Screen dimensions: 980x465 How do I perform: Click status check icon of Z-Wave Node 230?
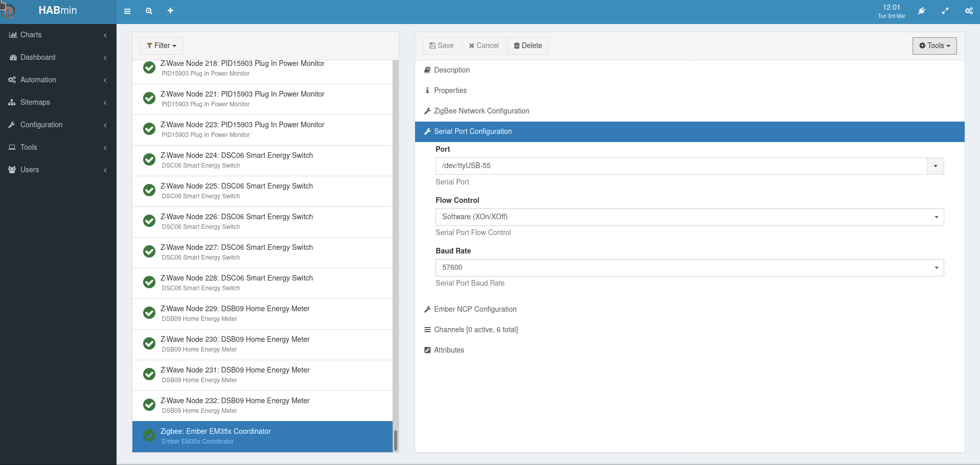pos(149,343)
